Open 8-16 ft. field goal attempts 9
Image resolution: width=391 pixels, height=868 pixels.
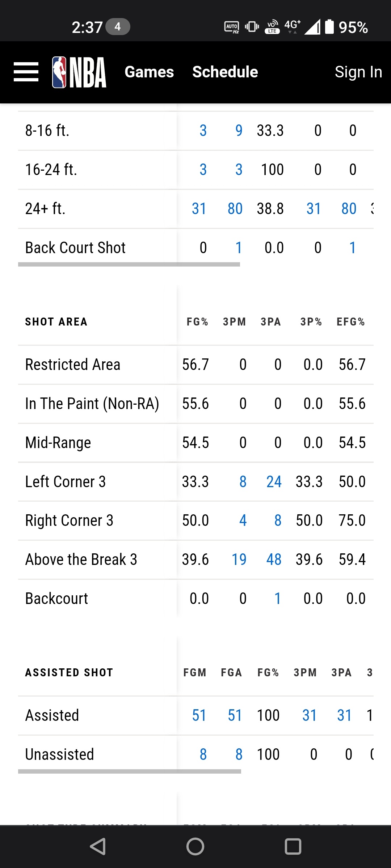[239, 131]
